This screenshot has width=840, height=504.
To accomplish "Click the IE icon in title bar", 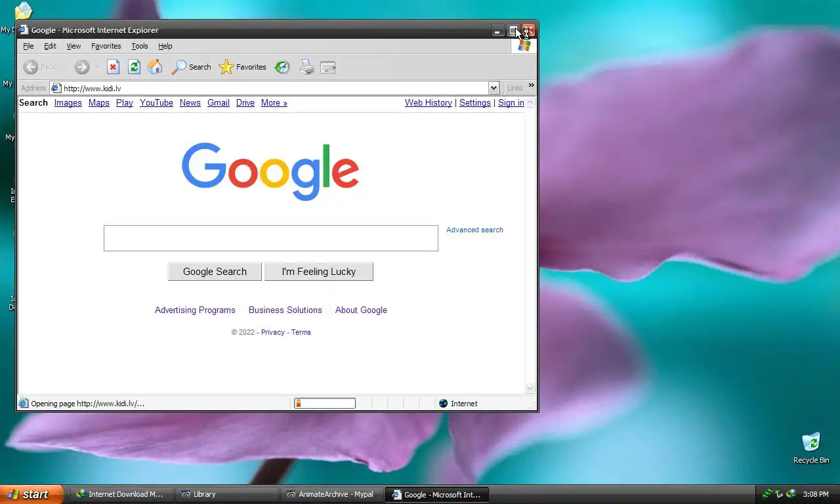I will [24, 30].
